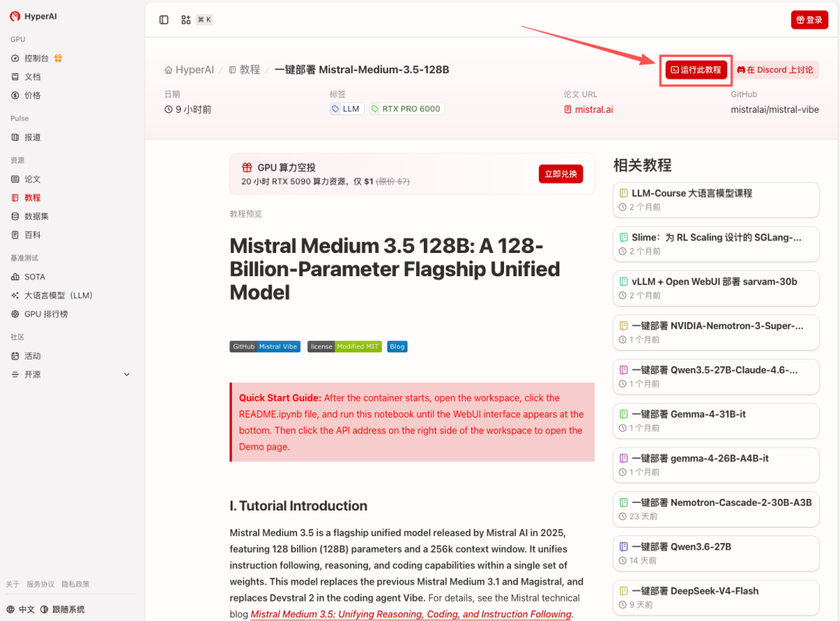
Task: Click the book icon on LLM-Course card
Action: pos(624,194)
